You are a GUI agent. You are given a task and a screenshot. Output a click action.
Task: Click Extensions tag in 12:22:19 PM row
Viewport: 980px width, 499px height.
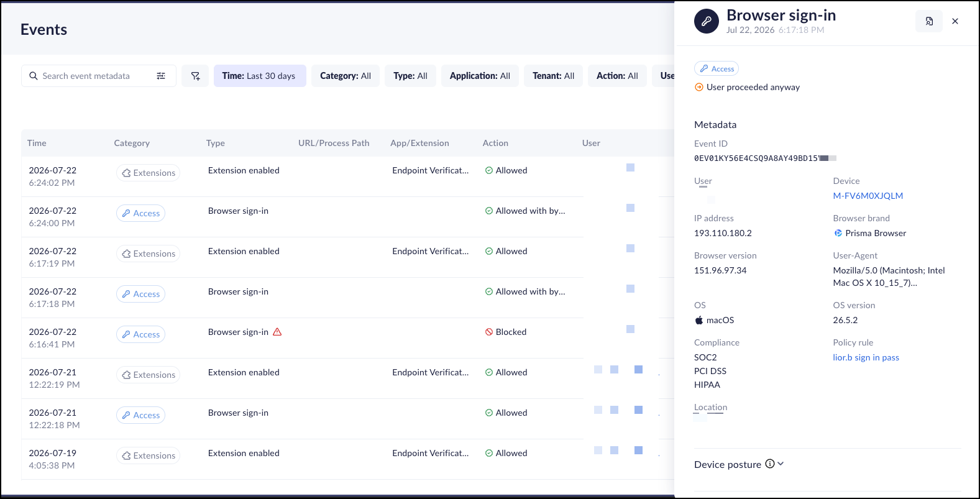pos(148,375)
